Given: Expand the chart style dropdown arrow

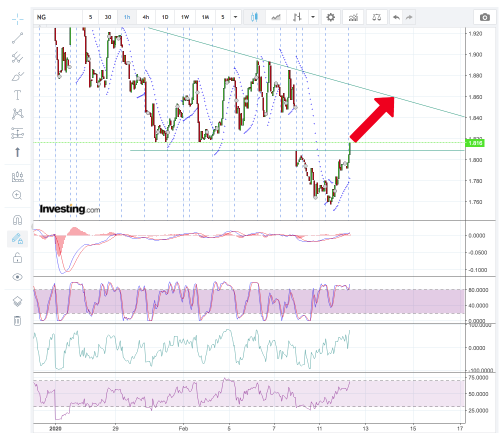Looking at the screenshot, I should pyautogui.click(x=313, y=17).
